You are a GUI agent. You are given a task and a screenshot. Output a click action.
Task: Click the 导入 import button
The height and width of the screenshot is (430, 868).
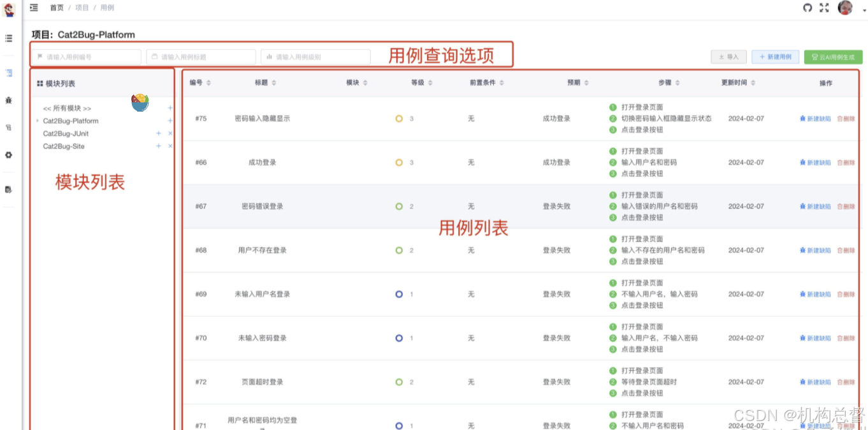728,57
